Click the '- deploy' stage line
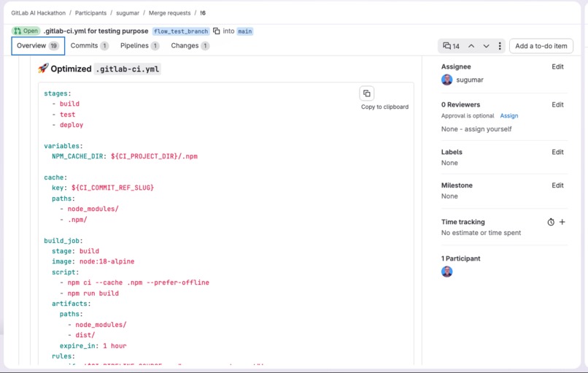Viewport: 588px width, 373px height. pyautogui.click(x=68, y=125)
